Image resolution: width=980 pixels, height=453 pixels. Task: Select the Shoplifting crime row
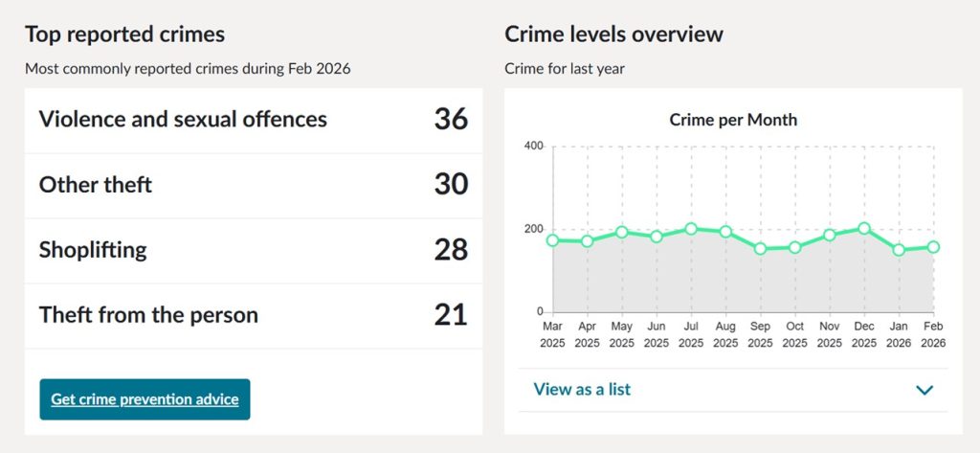tap(253, 251)
